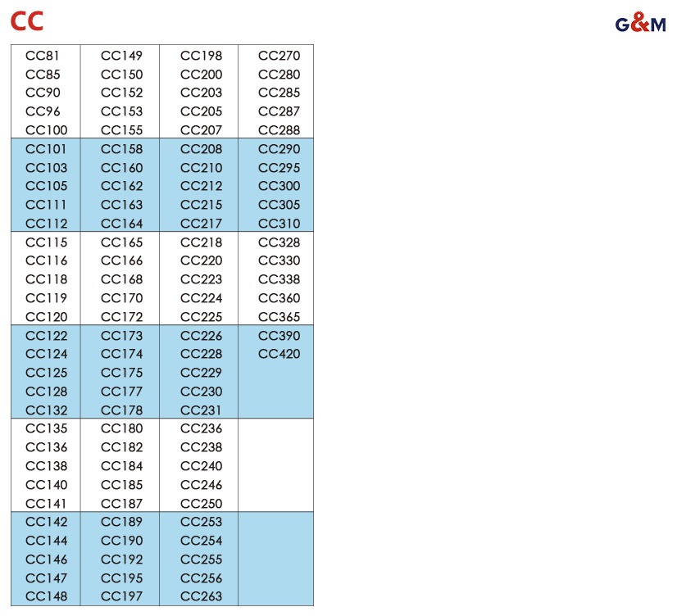Open the CC300 entry

pyautogui.click(x=279, y=186)
